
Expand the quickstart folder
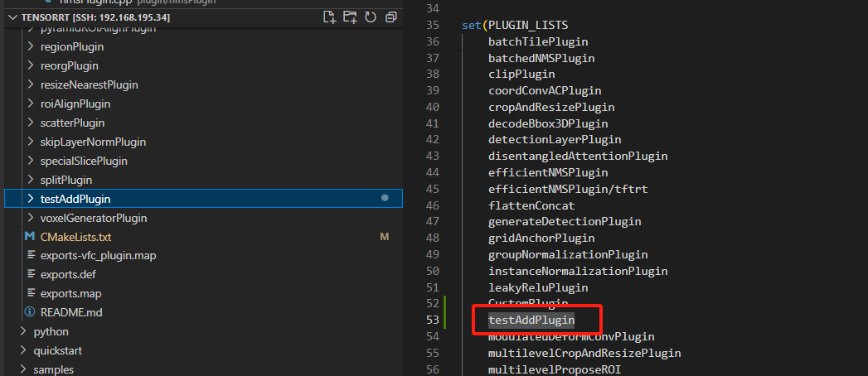coord(23,350)
